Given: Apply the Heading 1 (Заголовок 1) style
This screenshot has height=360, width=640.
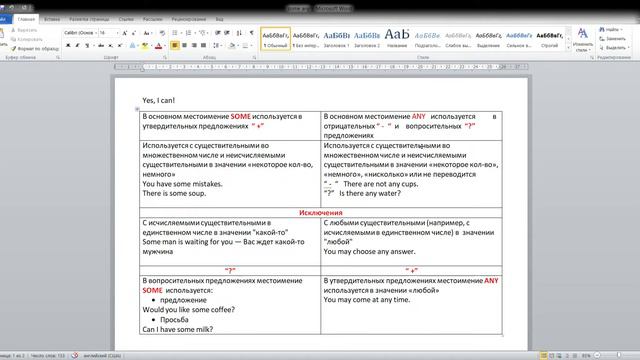Looking at the screenshot, I should click(336, 39).
